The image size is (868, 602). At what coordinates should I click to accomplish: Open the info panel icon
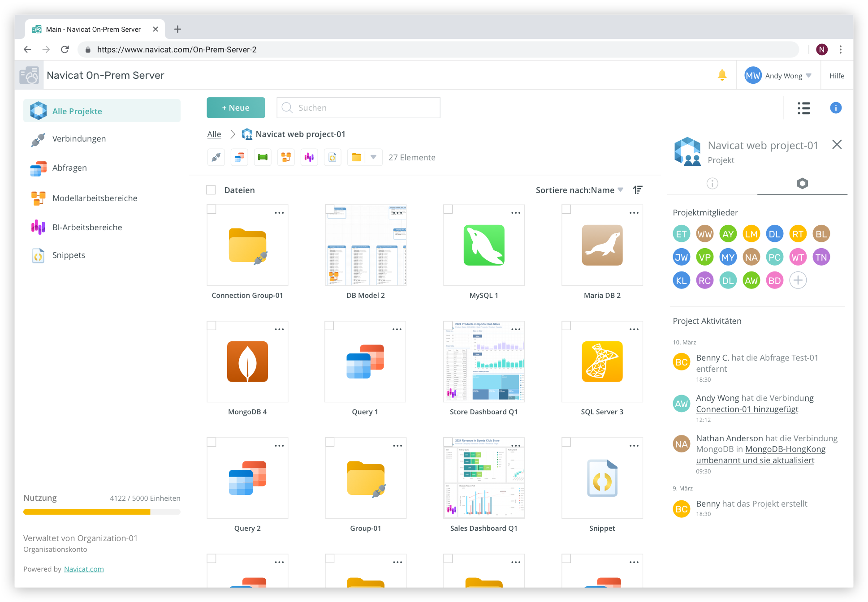[x=835, y=108]
